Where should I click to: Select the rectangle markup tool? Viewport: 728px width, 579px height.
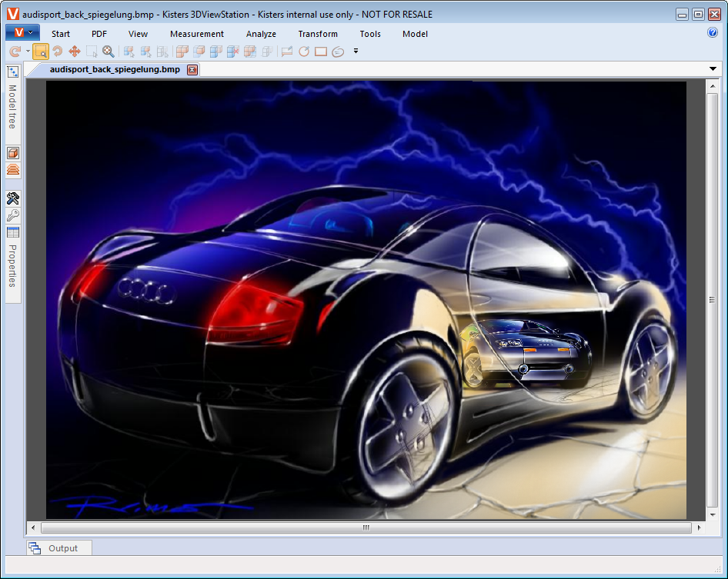coord(321,51)
